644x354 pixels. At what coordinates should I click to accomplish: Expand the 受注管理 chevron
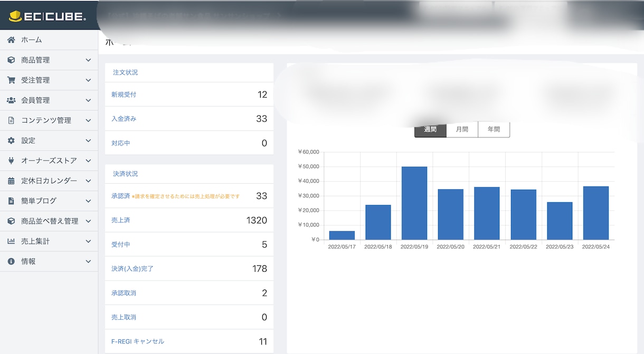point(88,80)
